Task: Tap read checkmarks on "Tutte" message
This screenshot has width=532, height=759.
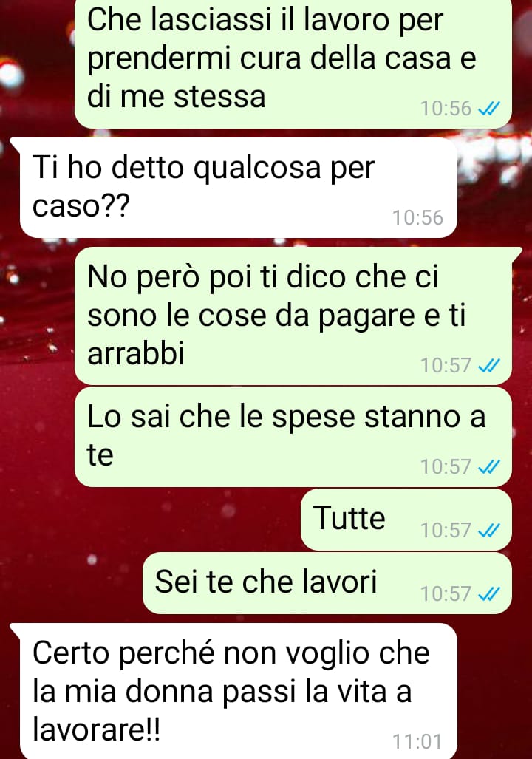Action: [489, 531]
